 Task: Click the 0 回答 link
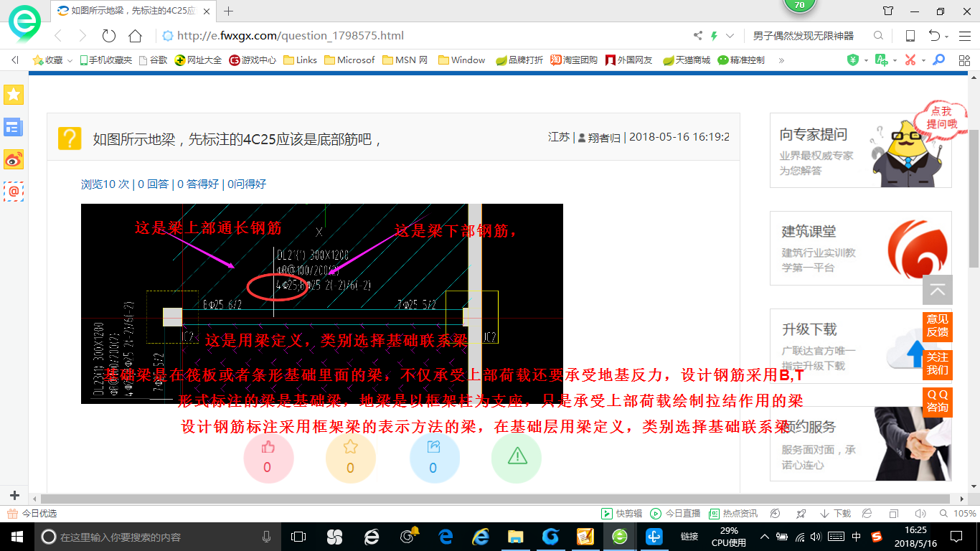[153, 184]
